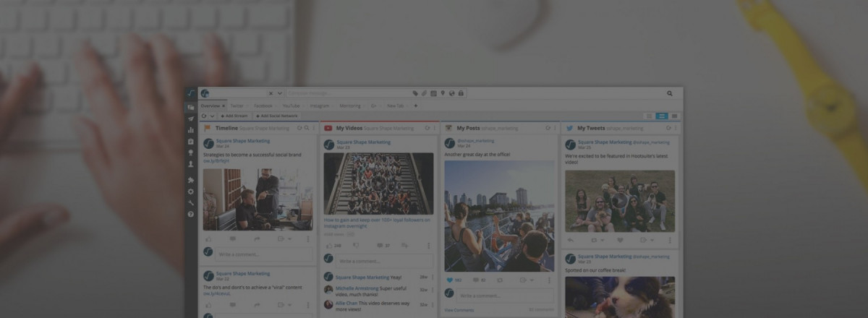This screenshot has height=318, width=868.
Task: Open Publisher paper-plane icon in sidebar
Action: [191, 118]
